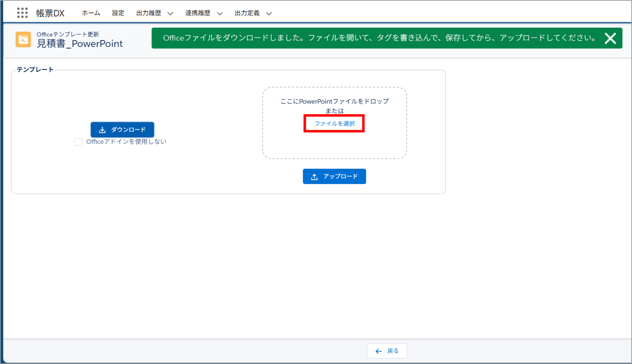The image size is (632, 364).
Task: Select the ファイルを選択 link
Action: 334,123
